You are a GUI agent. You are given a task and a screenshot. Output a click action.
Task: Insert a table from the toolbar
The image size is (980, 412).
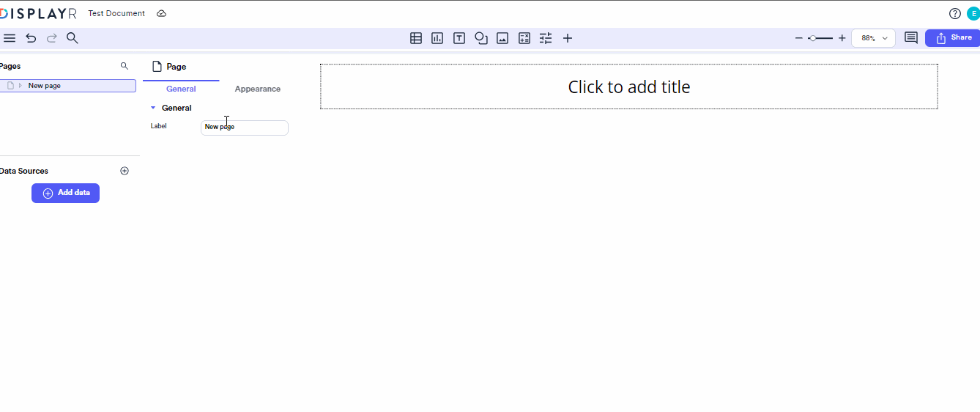pos(416,38)
